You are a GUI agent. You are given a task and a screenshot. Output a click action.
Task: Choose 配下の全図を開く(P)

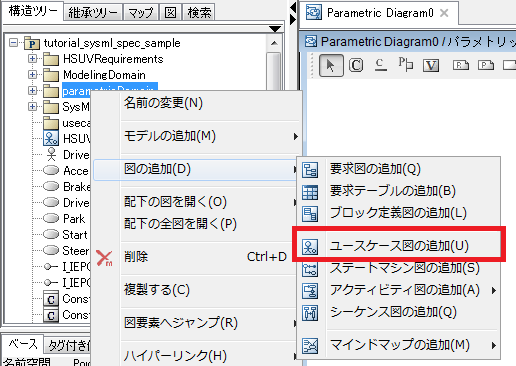(x=180, y=224)
